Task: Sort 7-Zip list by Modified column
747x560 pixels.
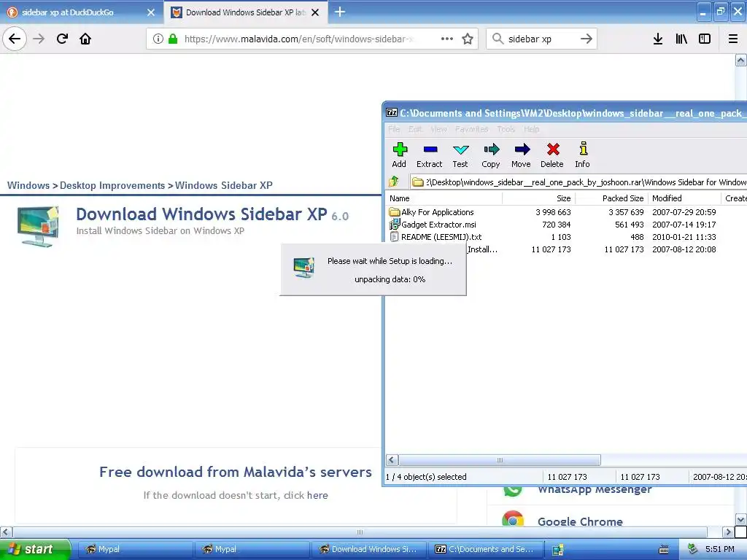Action: tap(684, 198)
